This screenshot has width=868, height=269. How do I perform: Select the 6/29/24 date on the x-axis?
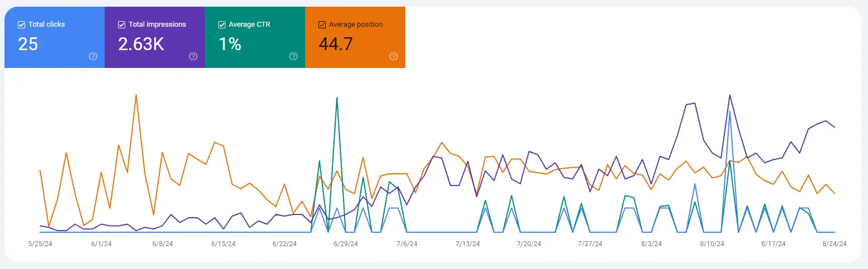pos(346,244)
